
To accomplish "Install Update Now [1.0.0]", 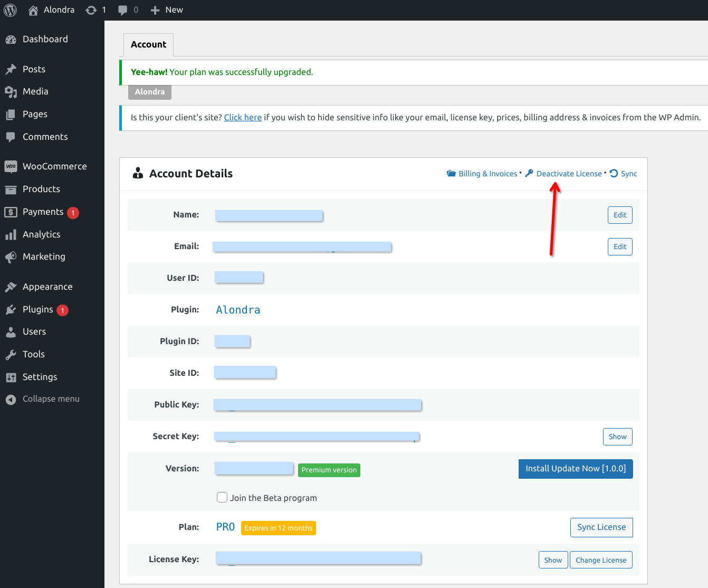I will tap(576, 469).
